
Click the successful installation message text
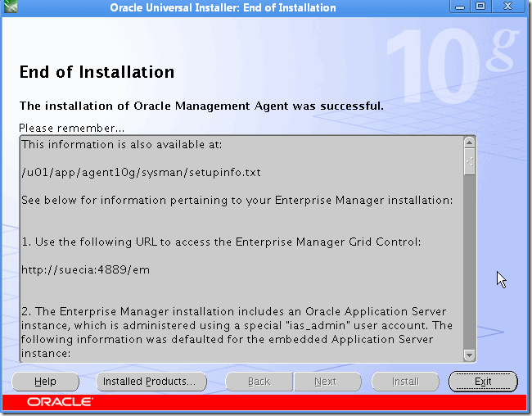(201, 106)
